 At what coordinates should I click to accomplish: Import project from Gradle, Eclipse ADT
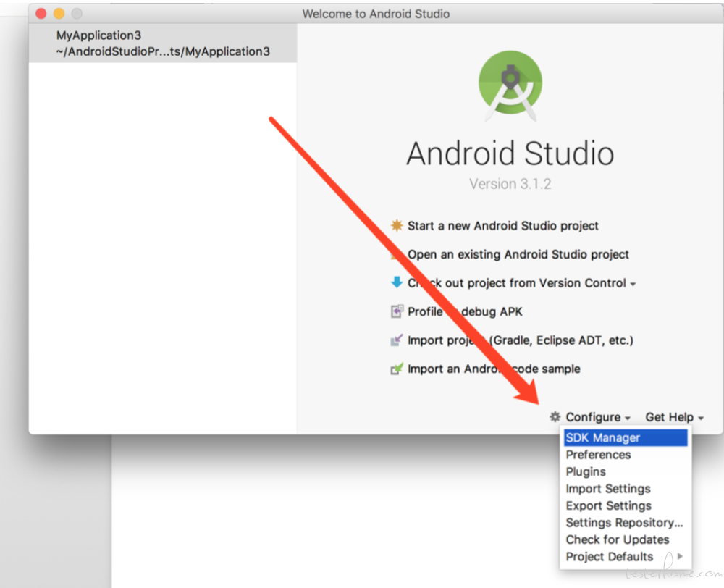point(521,340)
